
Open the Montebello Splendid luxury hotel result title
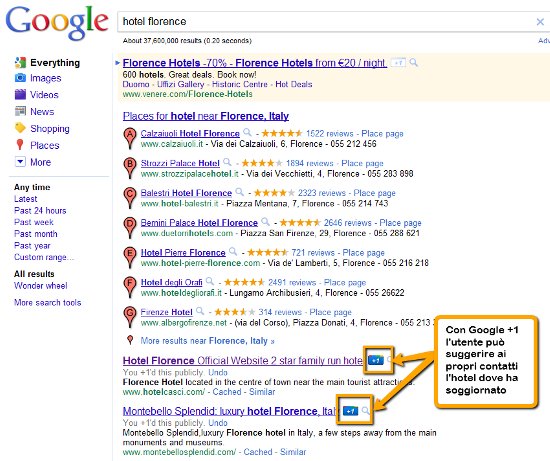(x=230, y=411)
